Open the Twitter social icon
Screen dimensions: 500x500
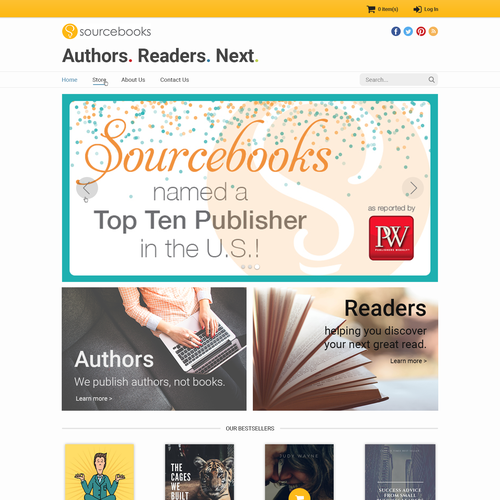point(408,31)
